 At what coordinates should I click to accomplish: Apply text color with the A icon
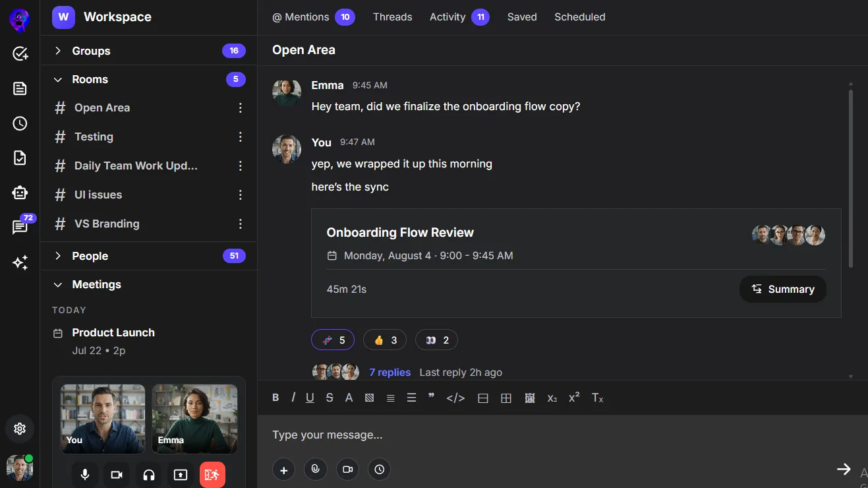pyautogui.click(x=349, y=398)
